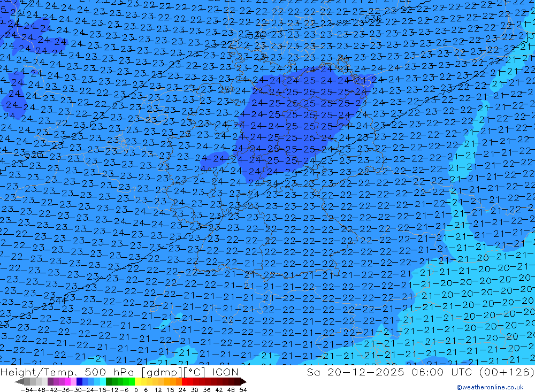
Task: Select the 24 legend scale label
Action: pos(182,390)
